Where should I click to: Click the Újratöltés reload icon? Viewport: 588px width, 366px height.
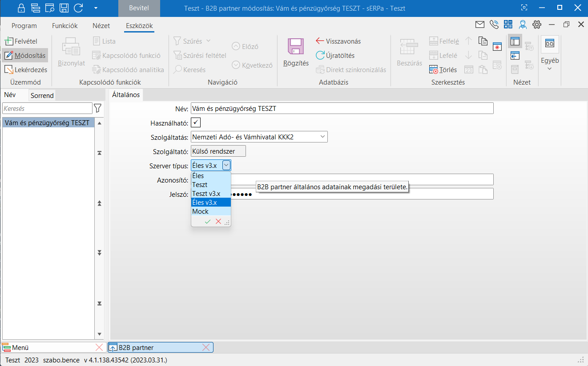pyautogui.click(x=320, y=56)
